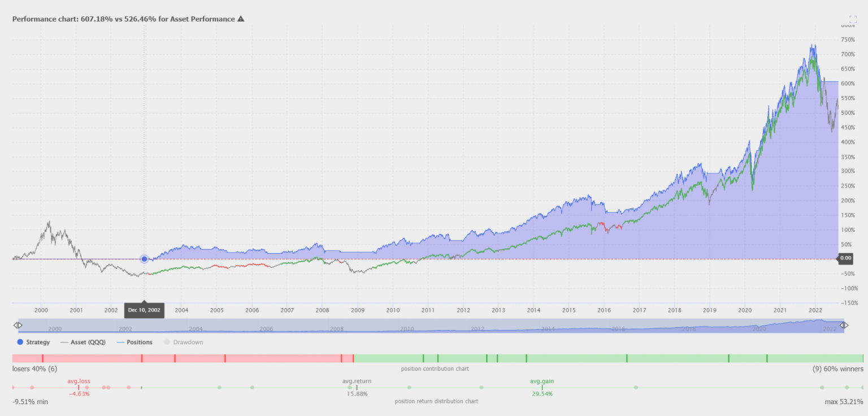Click the warning triangle beside the performance title
868x416 pixels.
pyautogui.click(x=241, y=19)
